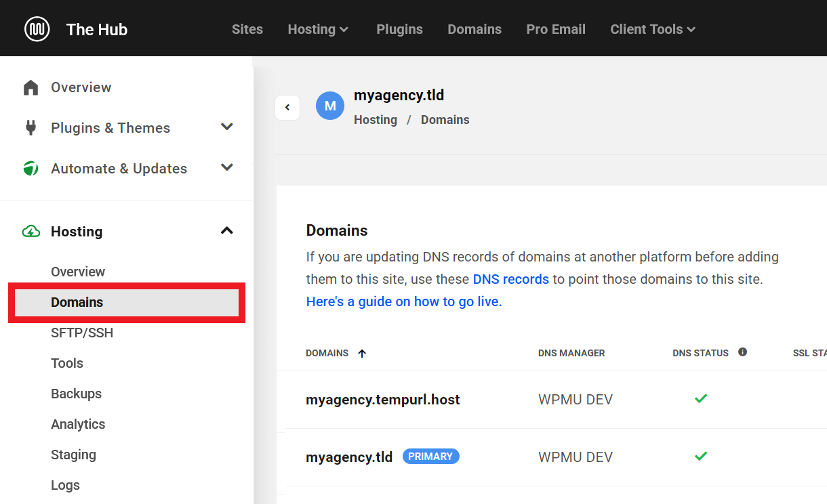Open Domains in top navigation
The width and height of the screenshot is (827, 504).
475,29
